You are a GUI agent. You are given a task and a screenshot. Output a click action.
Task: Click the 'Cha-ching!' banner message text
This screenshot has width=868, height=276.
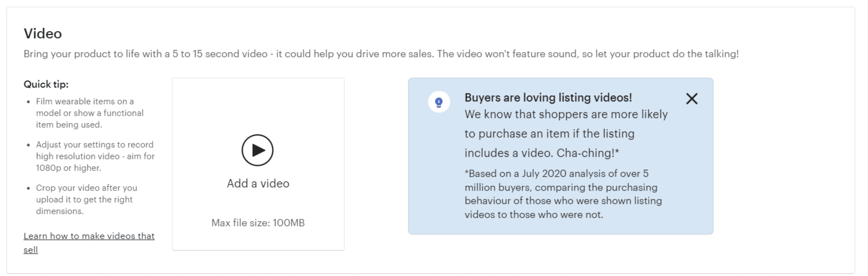coord(566,134)
